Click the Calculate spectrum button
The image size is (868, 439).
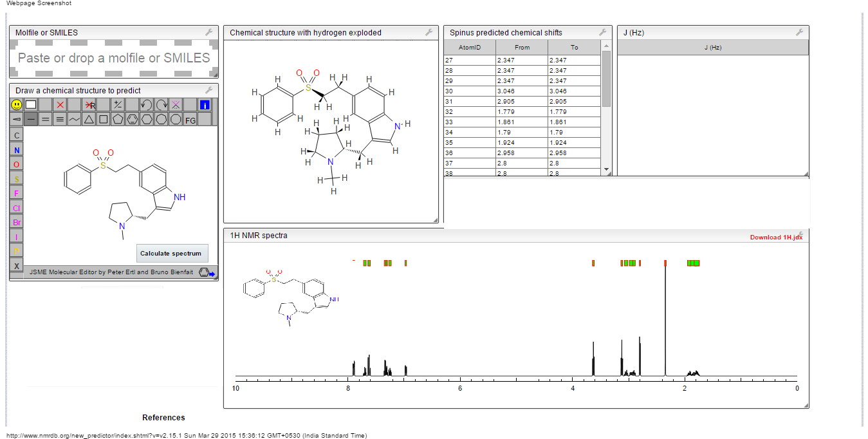click(x=172, y=253)
